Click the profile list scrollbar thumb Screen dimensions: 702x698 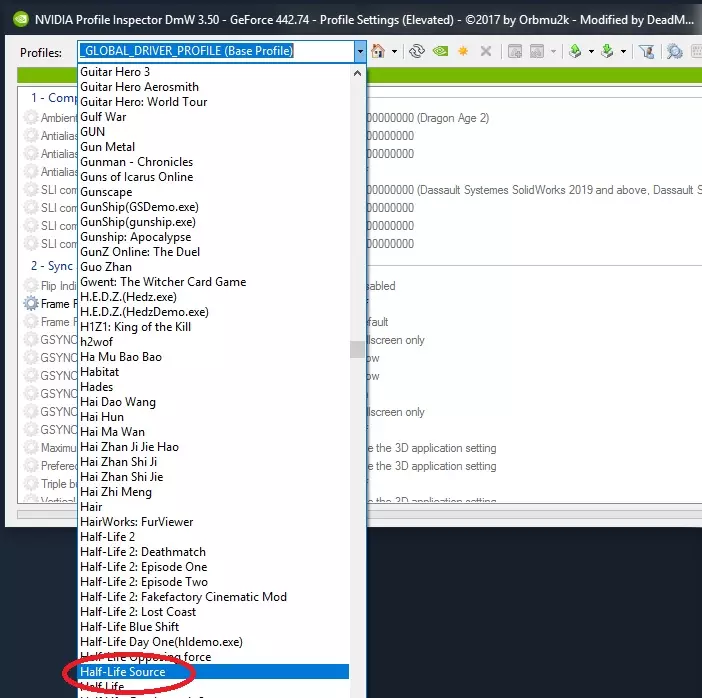[x=357, y=349]
